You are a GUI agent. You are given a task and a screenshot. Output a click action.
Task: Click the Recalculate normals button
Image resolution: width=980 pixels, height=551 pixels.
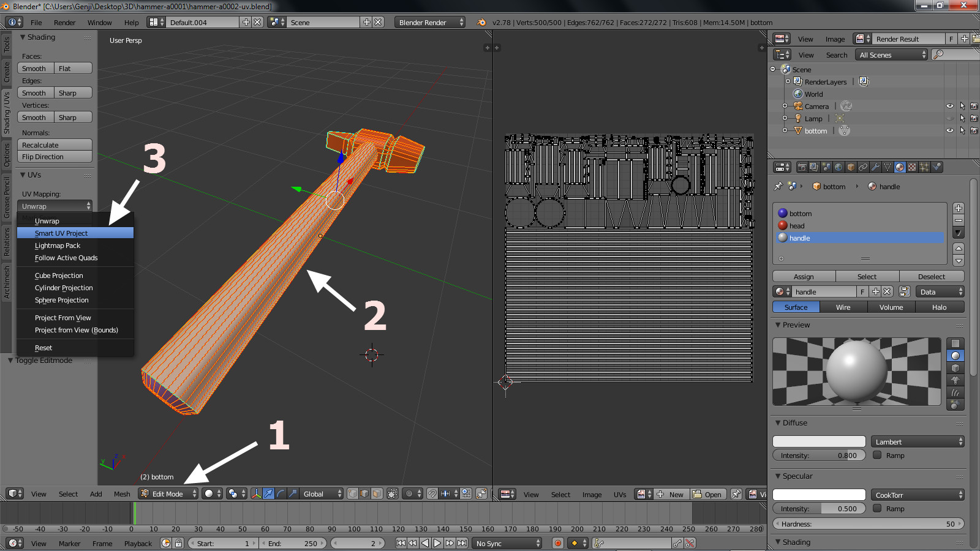tap(55, 145)
